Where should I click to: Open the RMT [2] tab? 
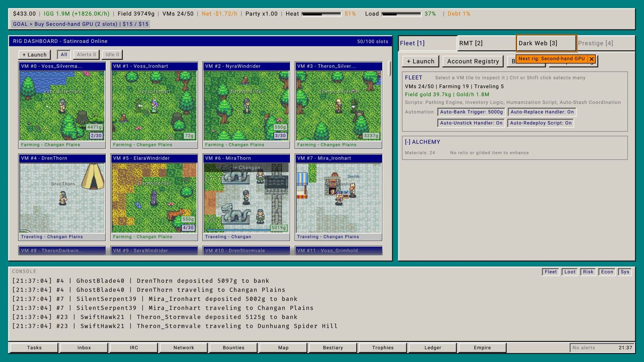487,43
